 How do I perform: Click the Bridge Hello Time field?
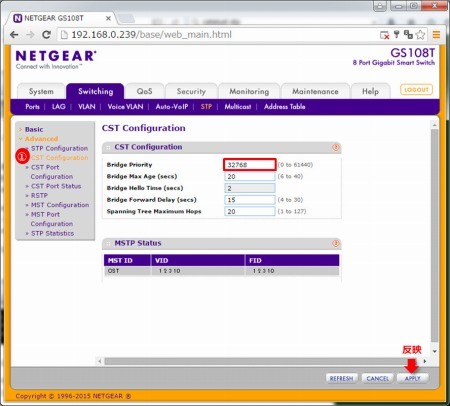click(x=250, y=188)
